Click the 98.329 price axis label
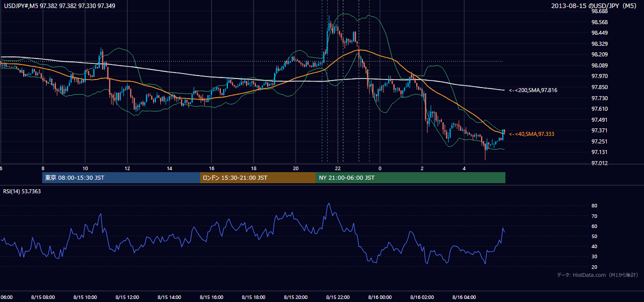The height and width of the screenshot is (302, 644). pyautogui.click(x=600, y=44)
